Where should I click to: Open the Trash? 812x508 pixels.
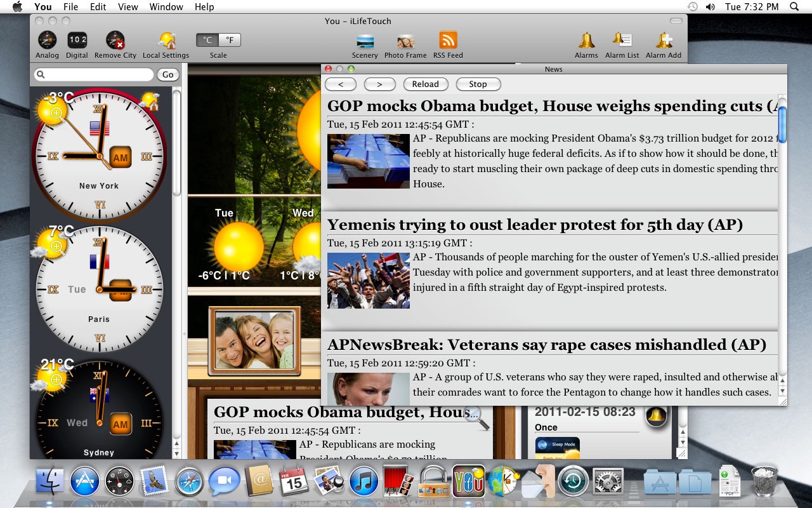pos(764,481)
